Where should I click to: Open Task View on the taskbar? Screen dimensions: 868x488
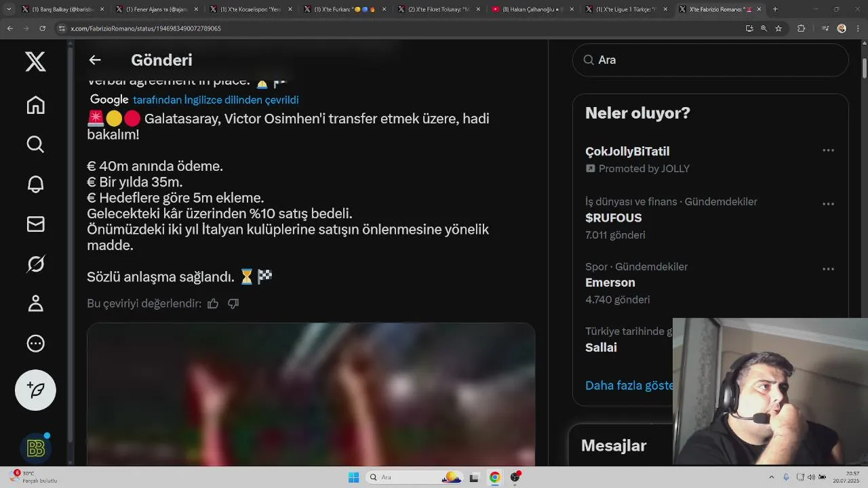coord(474,477)
